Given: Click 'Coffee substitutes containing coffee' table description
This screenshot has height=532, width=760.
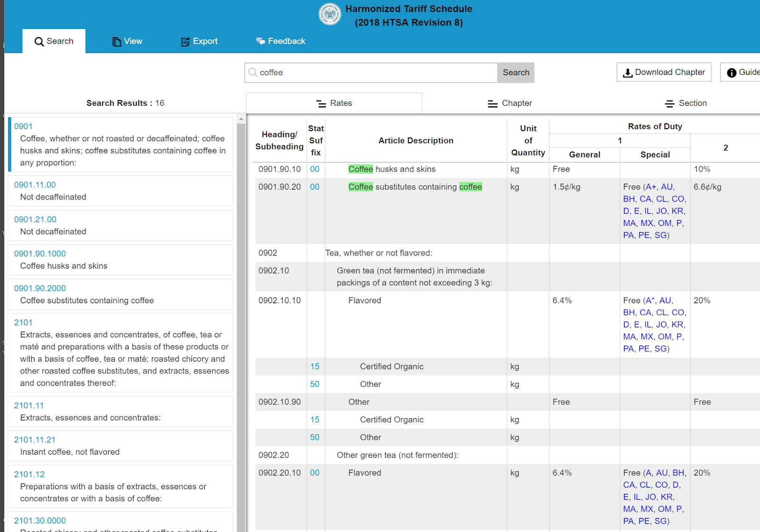Looking at the screenshot, I should coord(415,187).
